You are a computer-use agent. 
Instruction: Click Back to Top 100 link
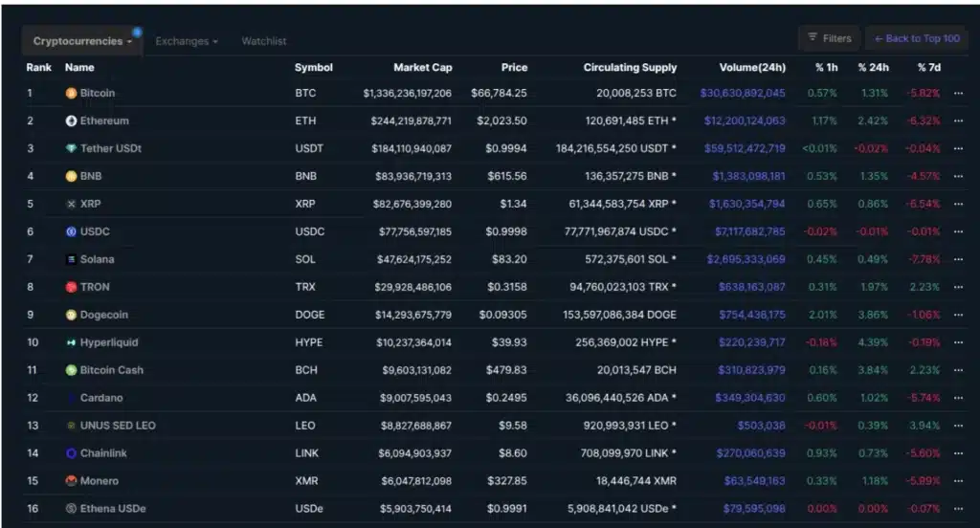(x=917, y=38)
